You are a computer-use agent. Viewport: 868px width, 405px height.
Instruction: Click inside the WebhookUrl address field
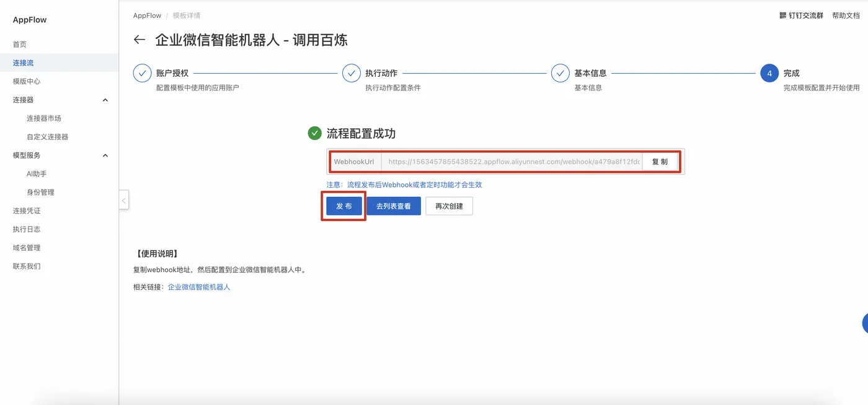[x=511, y=162]
